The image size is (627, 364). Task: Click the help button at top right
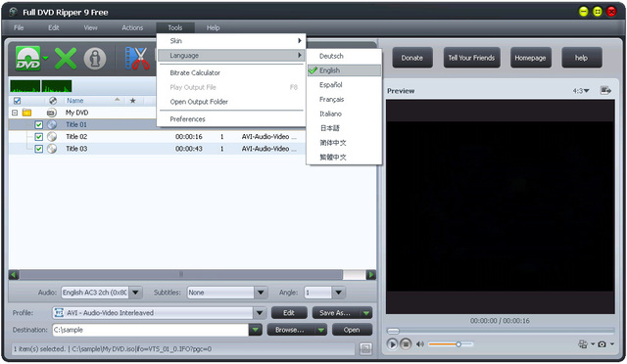[x=581, y=58]
